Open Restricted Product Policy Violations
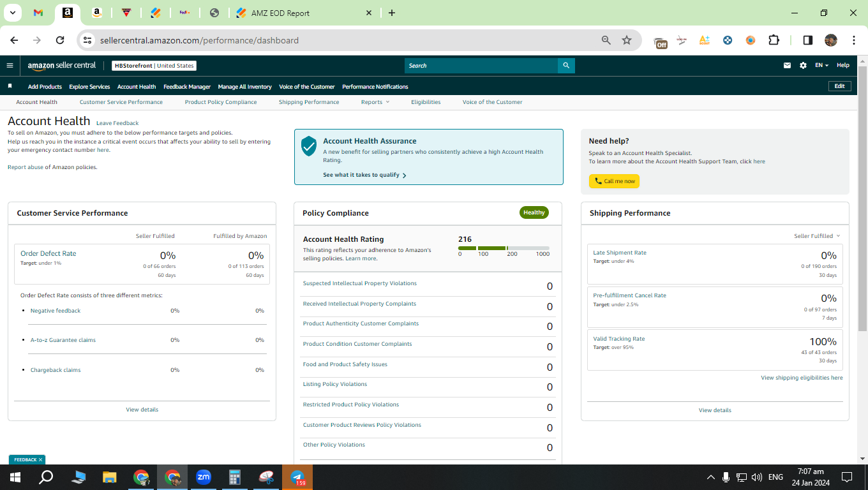 click(x=351, y=405)
